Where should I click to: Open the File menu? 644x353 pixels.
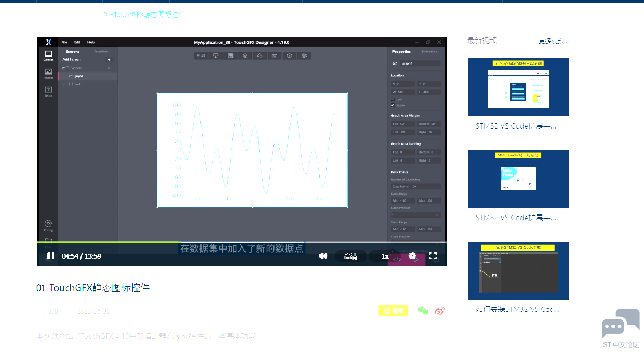[x=64, y=42]
